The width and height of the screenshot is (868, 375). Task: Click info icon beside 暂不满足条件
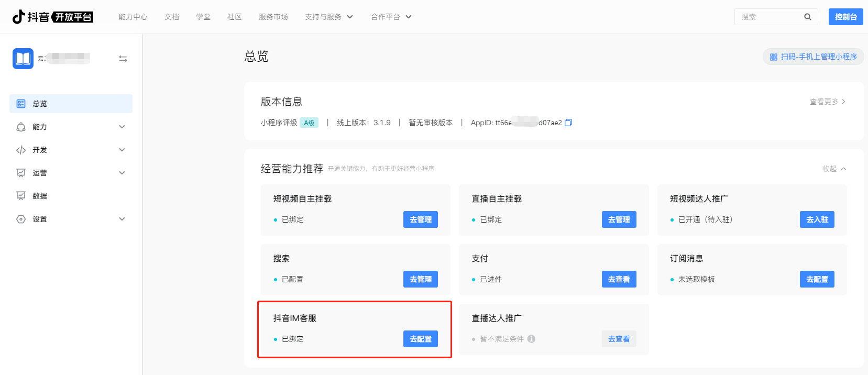(531, 339)
